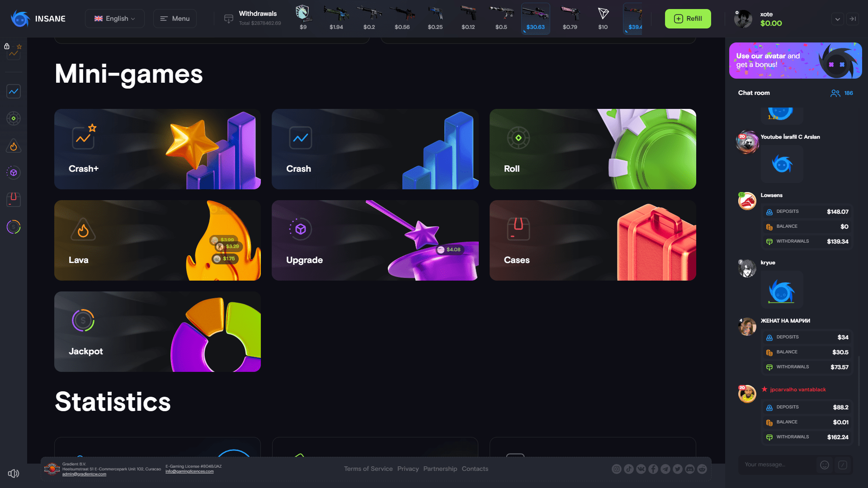Open the account dropdown next to balance

coord(838,19)
